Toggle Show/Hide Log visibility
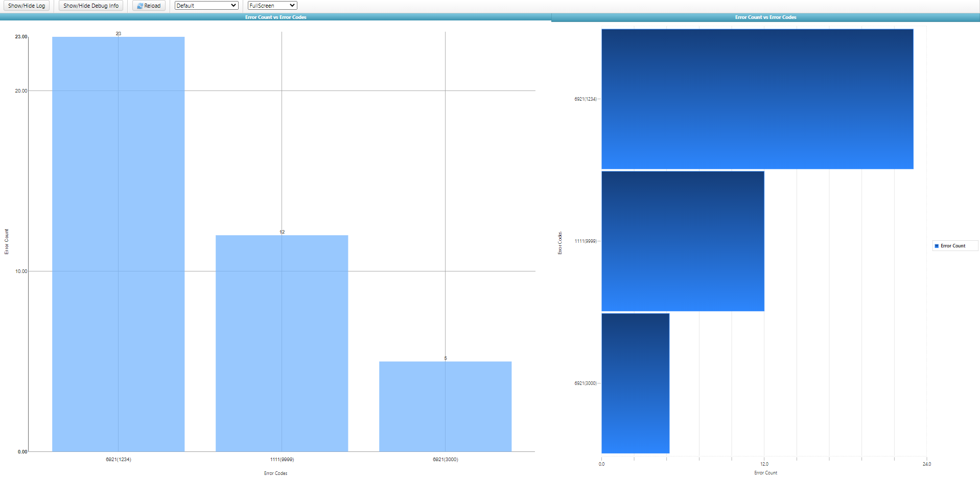The width and height of the screenshot is (980, 478). pos(26,6)
